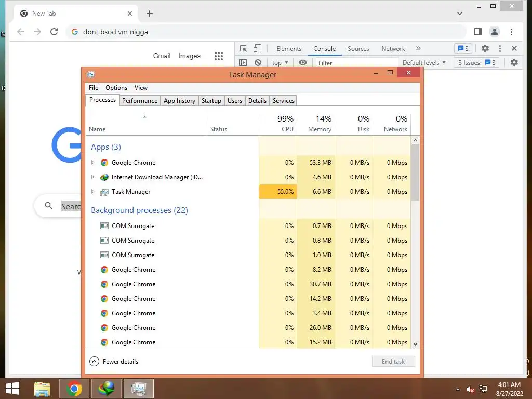This screenshot has height=399, width=532.
Task: Show hidden system tray icons arrow
Action: point(458,389)
